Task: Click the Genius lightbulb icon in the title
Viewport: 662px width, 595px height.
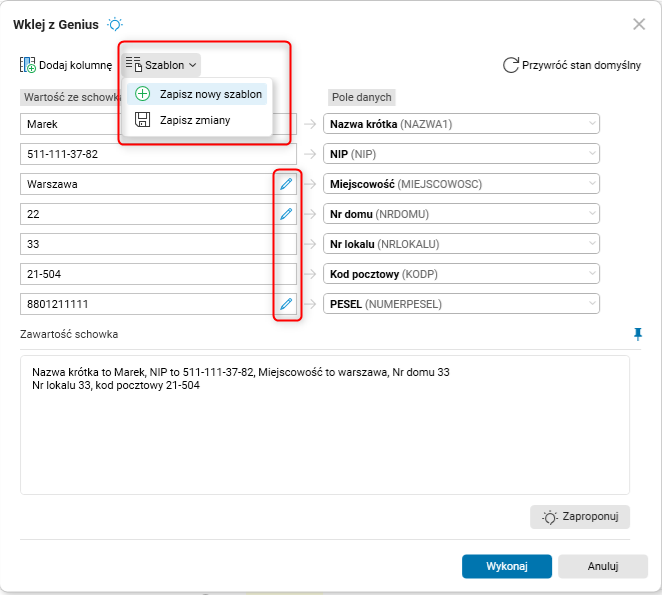Action: 116,24
